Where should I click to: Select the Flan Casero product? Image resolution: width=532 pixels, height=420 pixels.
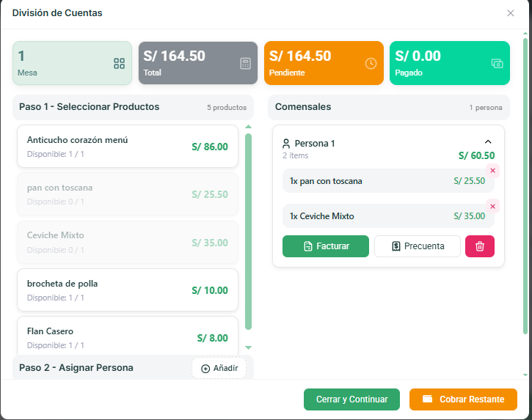coord(128,336)
